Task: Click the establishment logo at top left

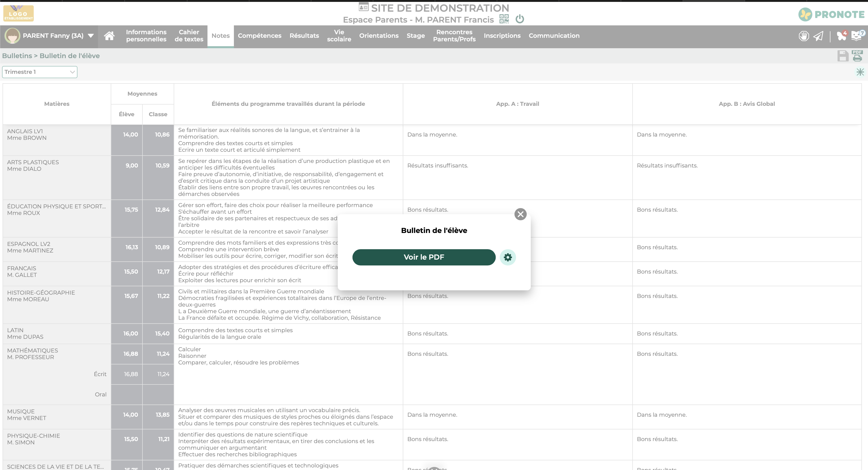Action: pyautogui.click(x=19, y=13)
